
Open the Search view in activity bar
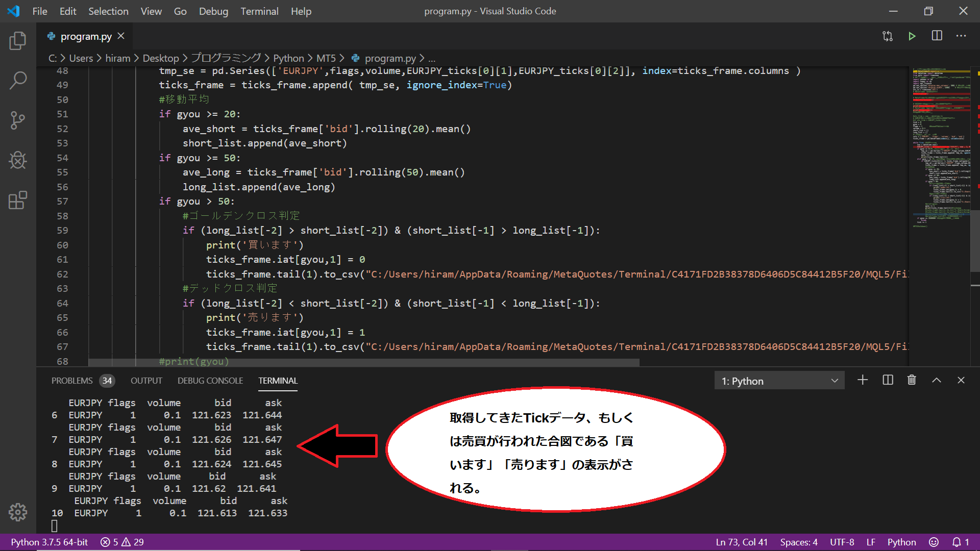point(18,81)
